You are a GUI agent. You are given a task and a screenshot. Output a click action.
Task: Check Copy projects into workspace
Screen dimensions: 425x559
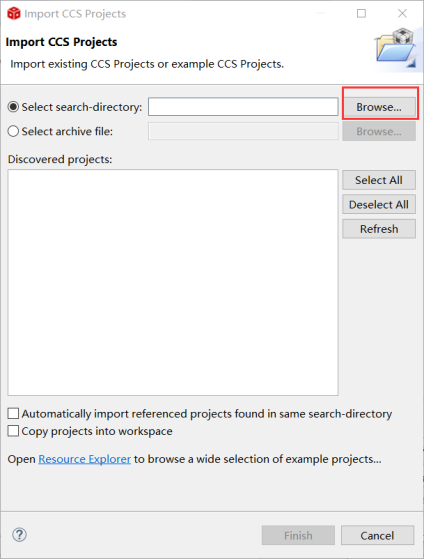[13, 431]
